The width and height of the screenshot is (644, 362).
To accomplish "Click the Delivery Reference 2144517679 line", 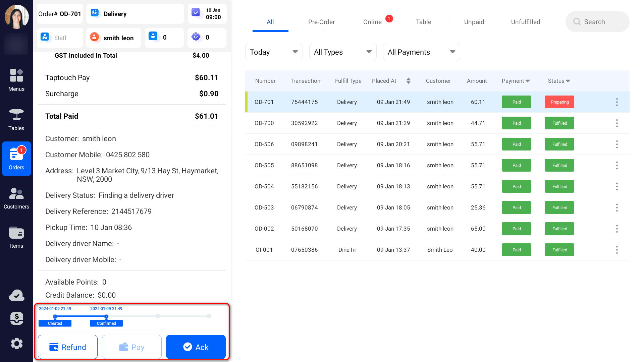I will 98,211.
